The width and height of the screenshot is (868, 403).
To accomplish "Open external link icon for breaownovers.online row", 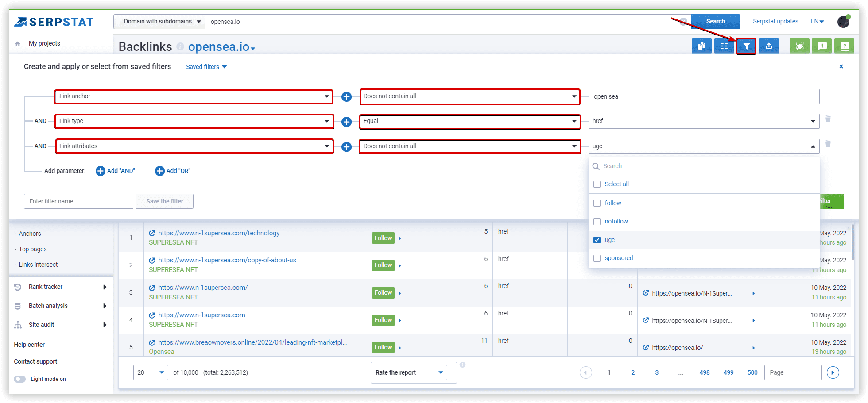I will 152,342.
